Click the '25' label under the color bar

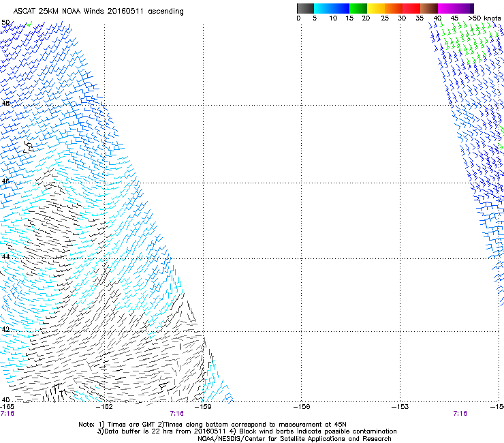[385, 18]
